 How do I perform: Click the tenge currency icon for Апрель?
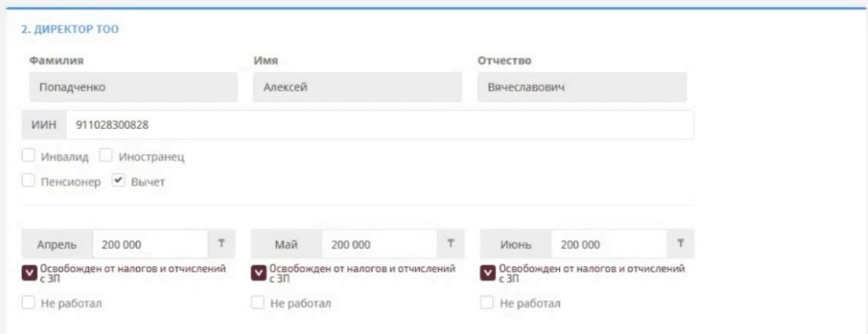(221, 244)
